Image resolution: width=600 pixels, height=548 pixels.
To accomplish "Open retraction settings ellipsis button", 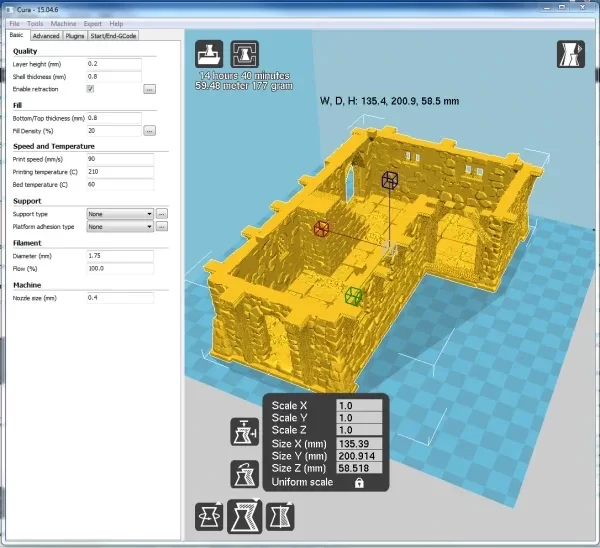I will [150, 89].
